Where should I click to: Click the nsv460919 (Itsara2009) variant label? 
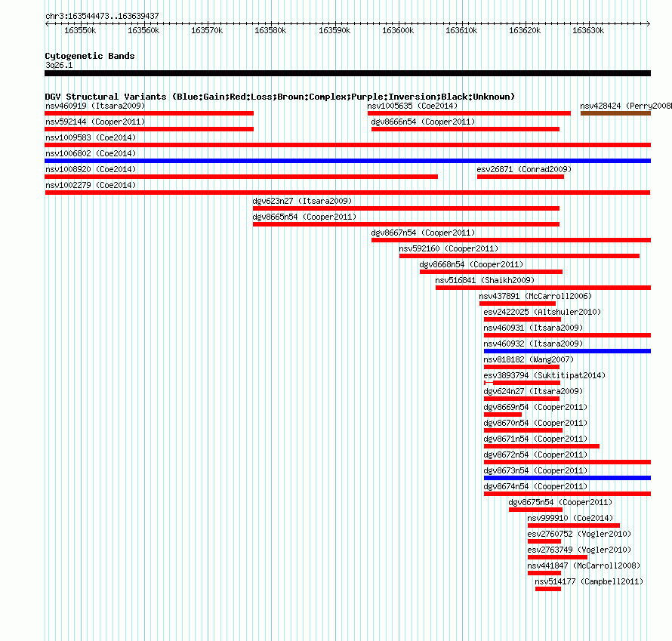(95, 106)
